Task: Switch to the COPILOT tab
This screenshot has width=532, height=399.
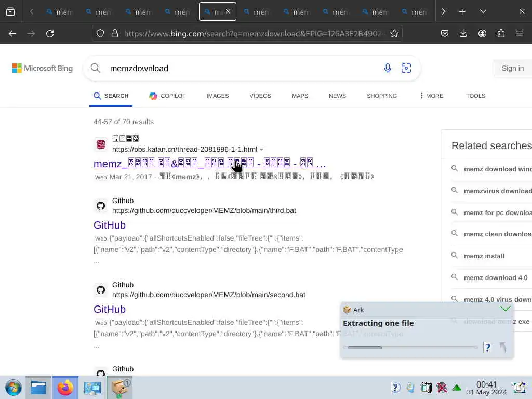Action: coord(167,96)
